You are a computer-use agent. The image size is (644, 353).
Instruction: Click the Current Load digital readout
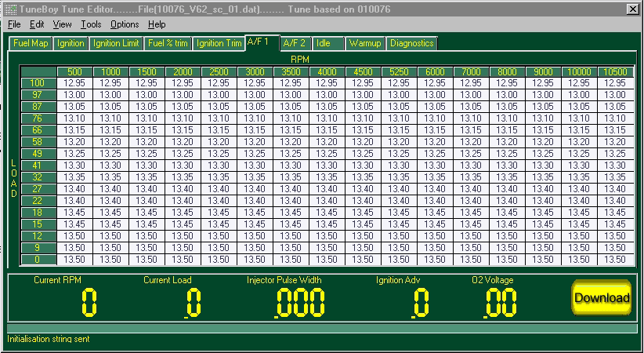[x=193, y=303]
